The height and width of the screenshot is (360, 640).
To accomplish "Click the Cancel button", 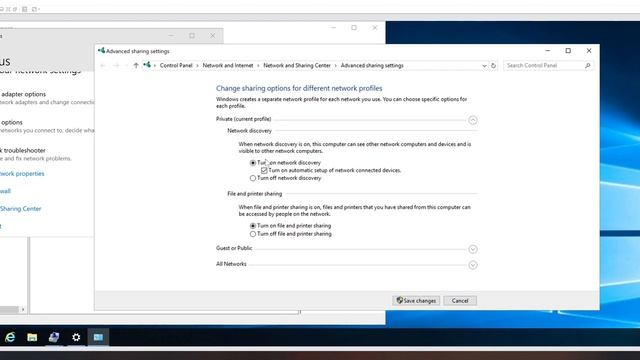I will tap(460, 300).
